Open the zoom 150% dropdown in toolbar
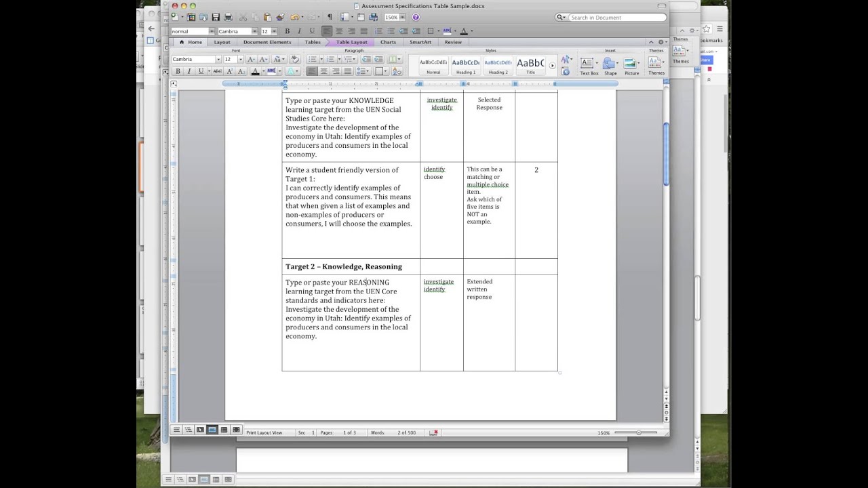 pos(402,17)
